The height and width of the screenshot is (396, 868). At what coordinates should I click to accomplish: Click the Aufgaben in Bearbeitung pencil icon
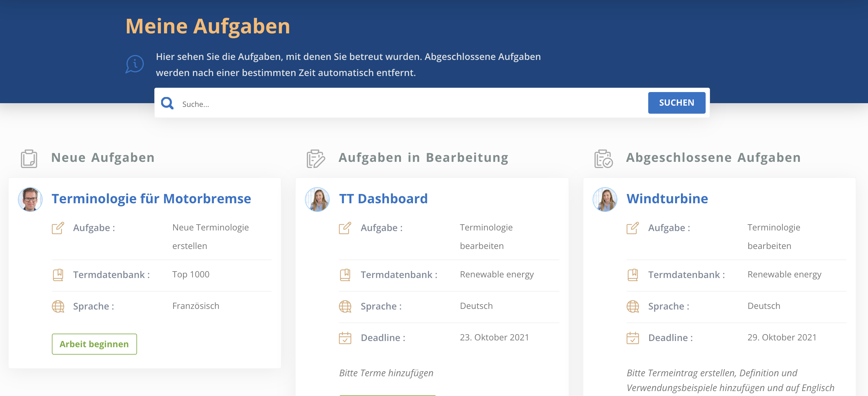(316, 158)
